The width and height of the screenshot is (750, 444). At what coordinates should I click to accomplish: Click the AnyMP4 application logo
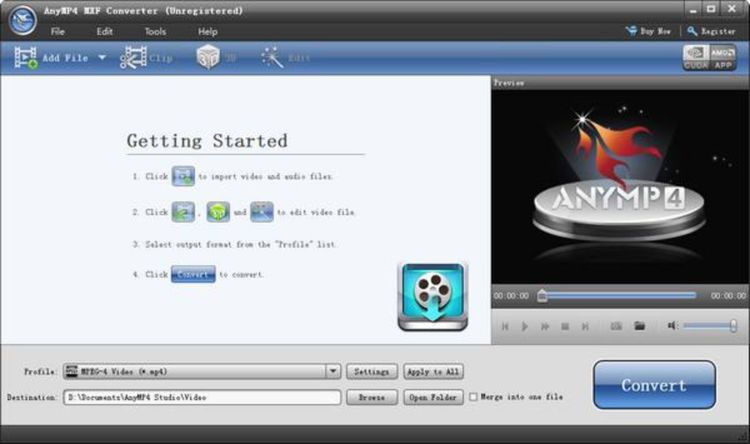click(x=22, y=20)
